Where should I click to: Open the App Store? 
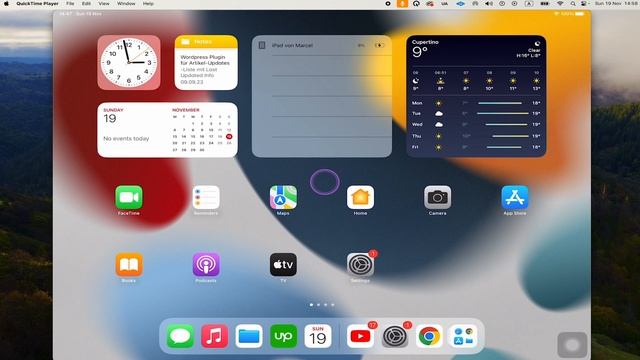(514, 198)
